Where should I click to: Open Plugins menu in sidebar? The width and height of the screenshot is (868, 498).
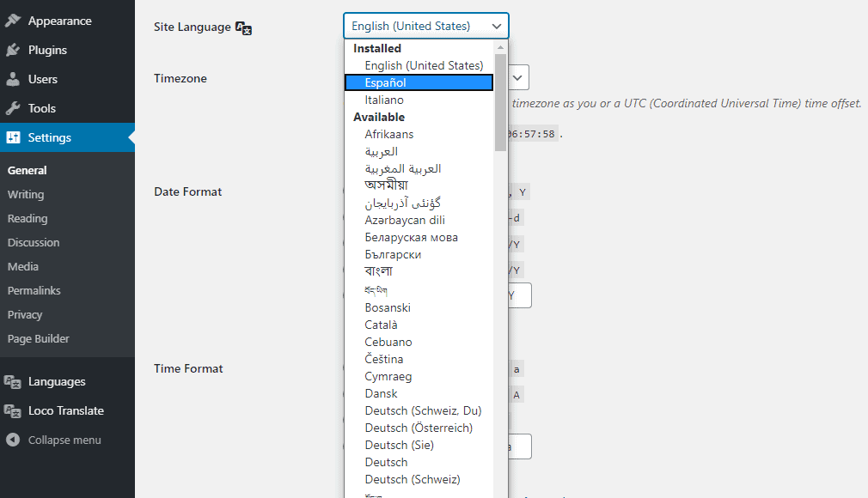(67, 50)
